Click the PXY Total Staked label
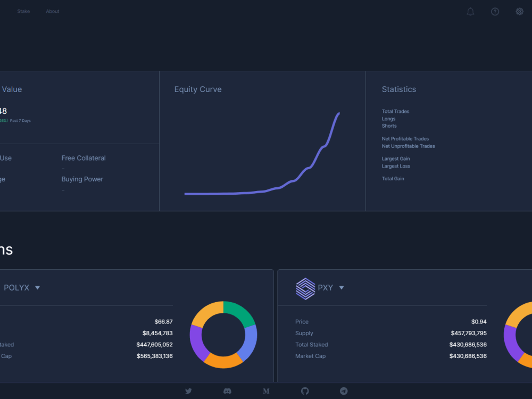 click(x=311, y=345)
